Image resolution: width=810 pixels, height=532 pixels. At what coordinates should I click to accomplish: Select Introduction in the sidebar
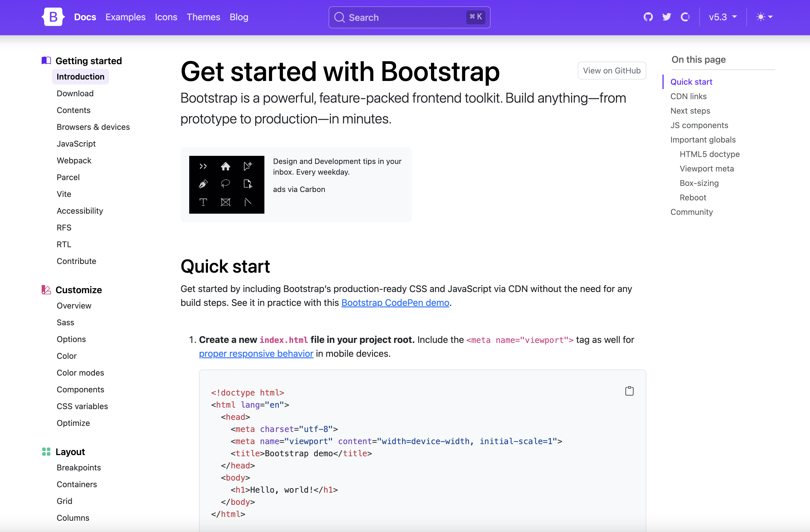tap(80, 76)
